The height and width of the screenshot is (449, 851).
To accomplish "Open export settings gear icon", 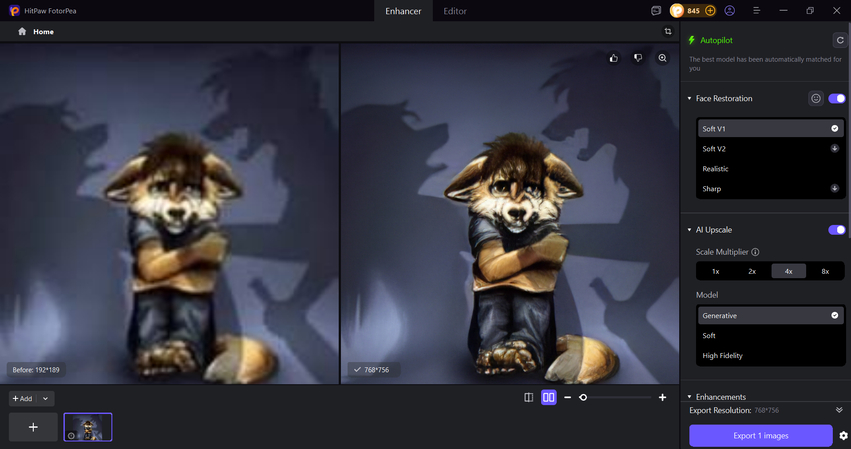I will [x=843, y=435].
